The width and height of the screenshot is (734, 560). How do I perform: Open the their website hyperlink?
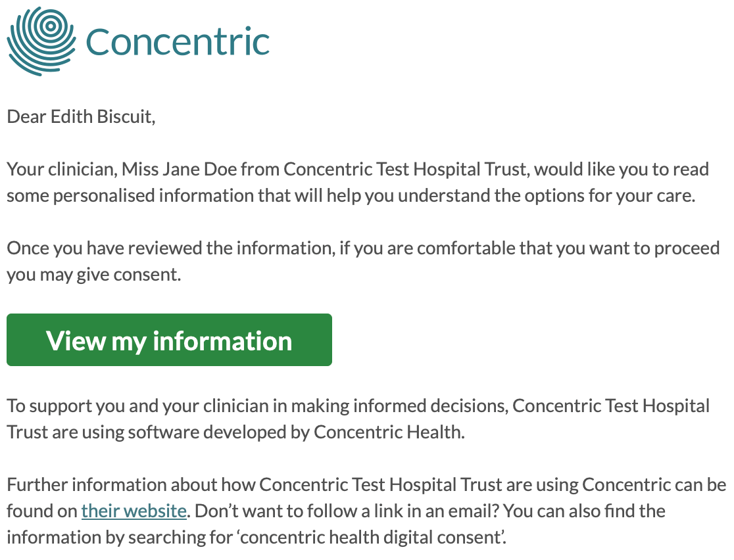click(134, 511)
